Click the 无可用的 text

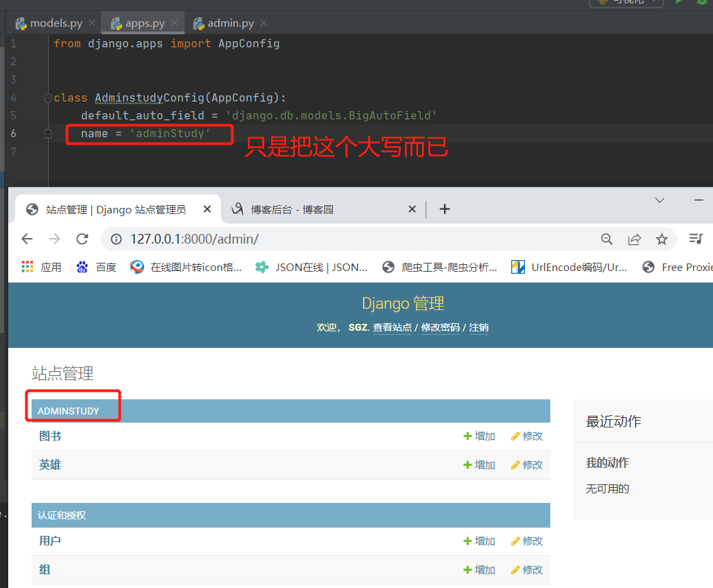(x=607, y=489)
